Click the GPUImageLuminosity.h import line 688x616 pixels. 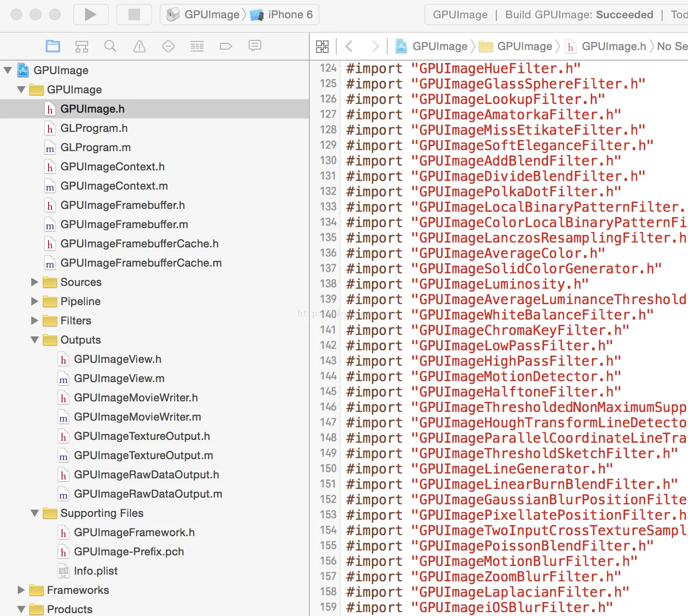[467, 284]
